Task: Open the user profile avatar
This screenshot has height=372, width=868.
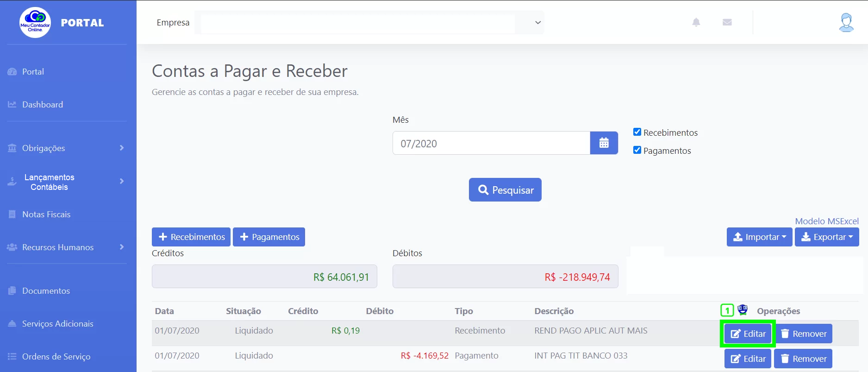Action: click(x=846, y=22)
